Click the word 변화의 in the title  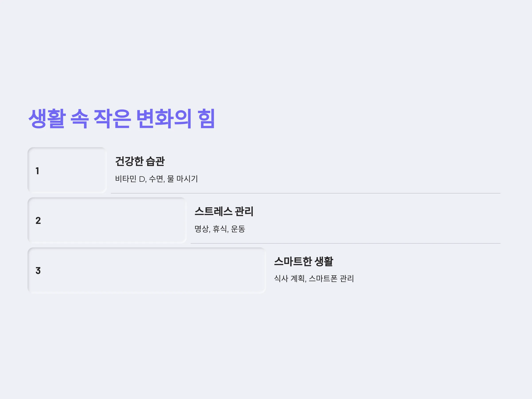(x=164, y=119)
